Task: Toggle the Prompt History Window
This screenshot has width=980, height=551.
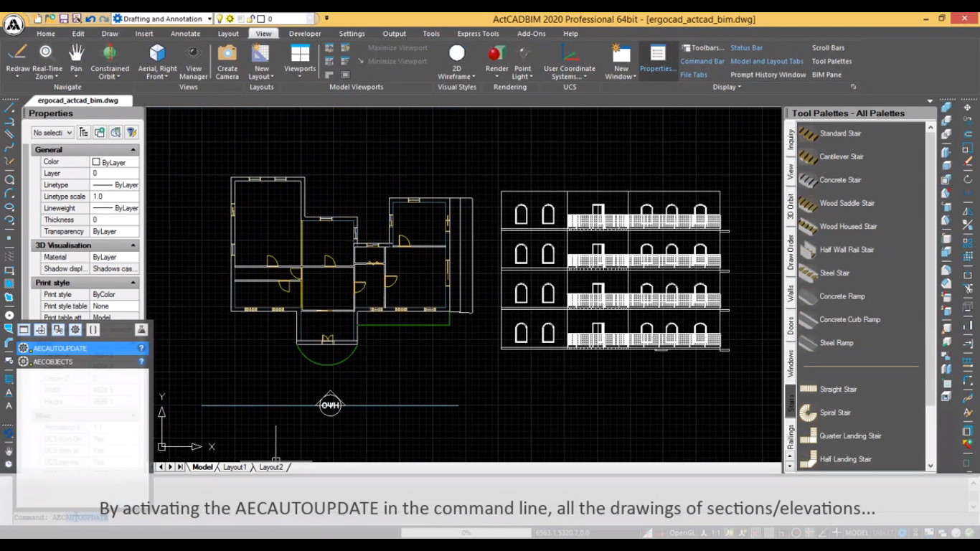Action: pos(768,75)
